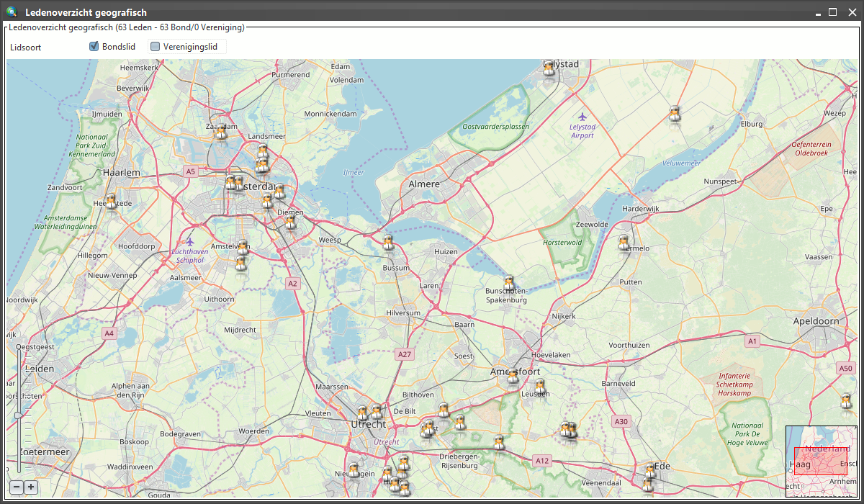Click the Zeewolde label

tap(592, 225)
